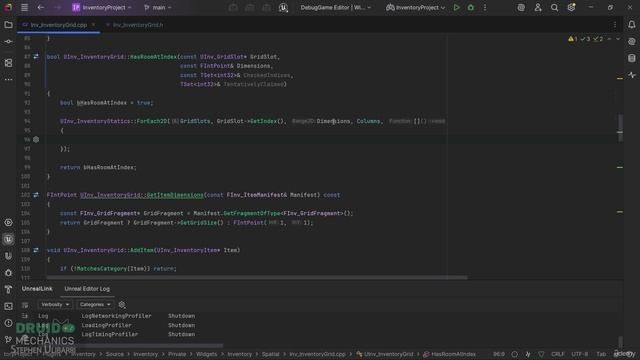
Task: Click the ForEach2D call on line 94
Action: (152, 121)
